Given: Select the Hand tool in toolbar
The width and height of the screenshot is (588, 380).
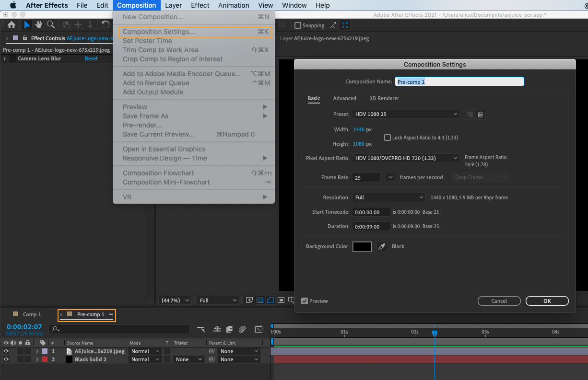Looking at the screenshot, I should 39,25.
